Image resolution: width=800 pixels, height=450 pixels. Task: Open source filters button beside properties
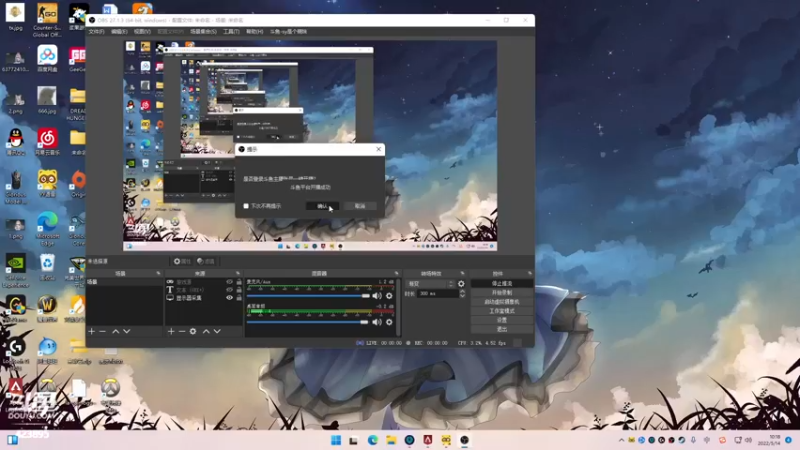(206, 261)
